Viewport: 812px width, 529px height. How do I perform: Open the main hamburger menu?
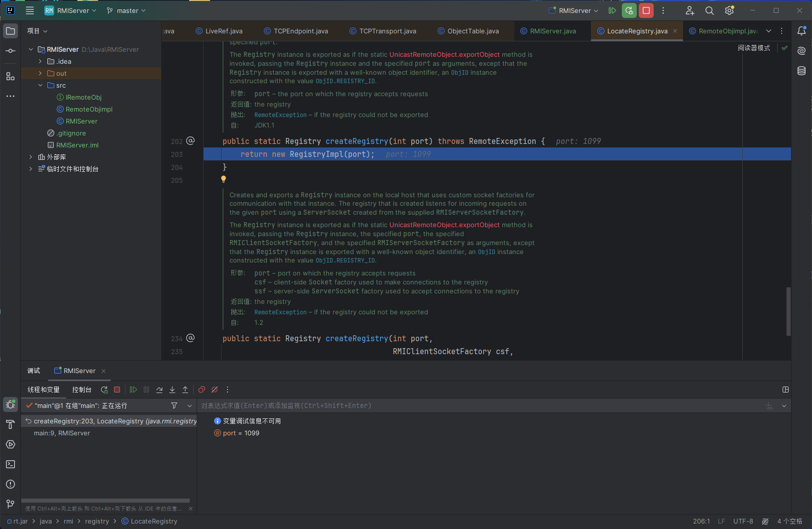(30, 10)
